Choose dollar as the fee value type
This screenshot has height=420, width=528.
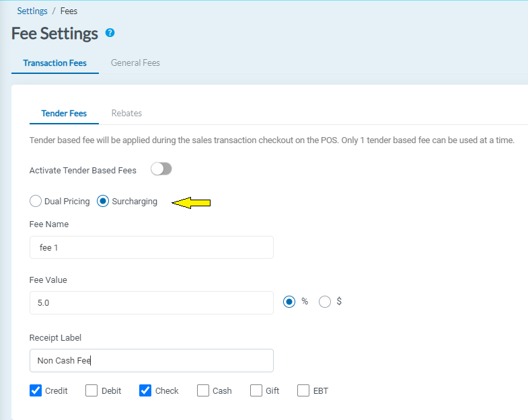click(325, 302)
